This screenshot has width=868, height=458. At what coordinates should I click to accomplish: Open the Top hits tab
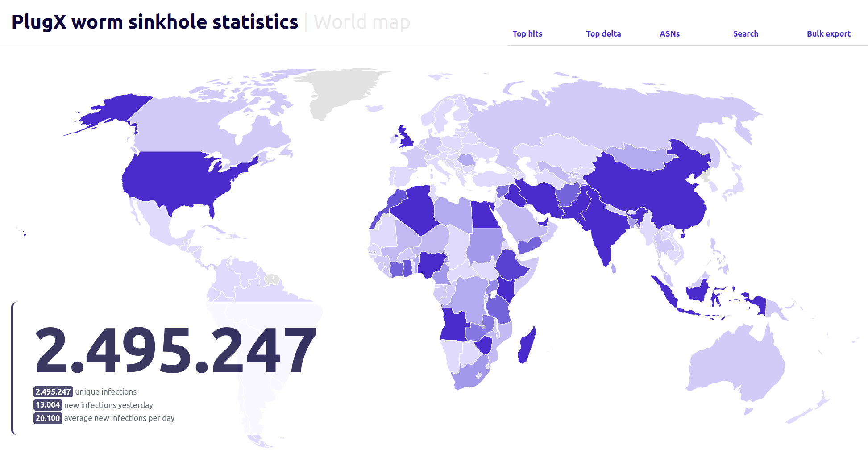[x=527, y=34]
